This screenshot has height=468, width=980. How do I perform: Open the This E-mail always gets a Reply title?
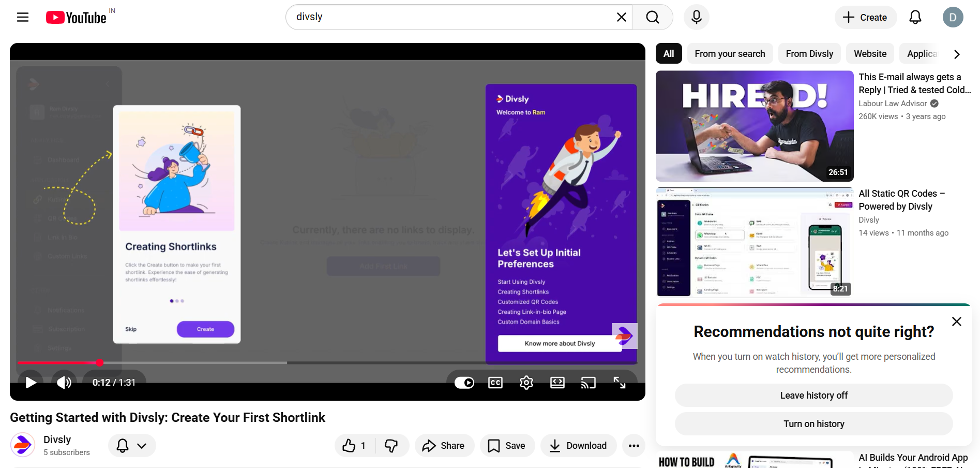(914, 83)
